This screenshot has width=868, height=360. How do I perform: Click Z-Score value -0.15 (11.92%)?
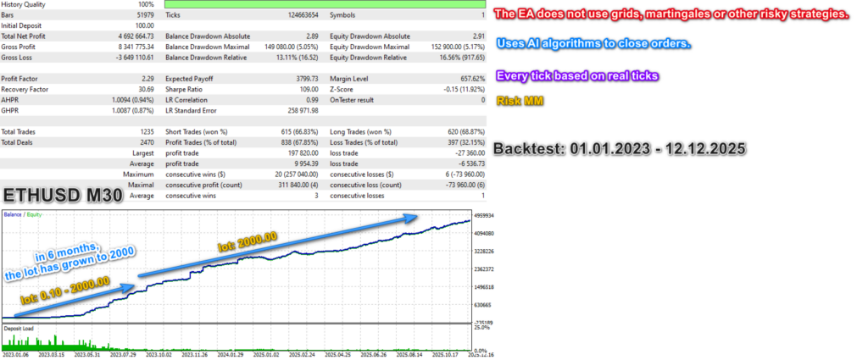464,90
